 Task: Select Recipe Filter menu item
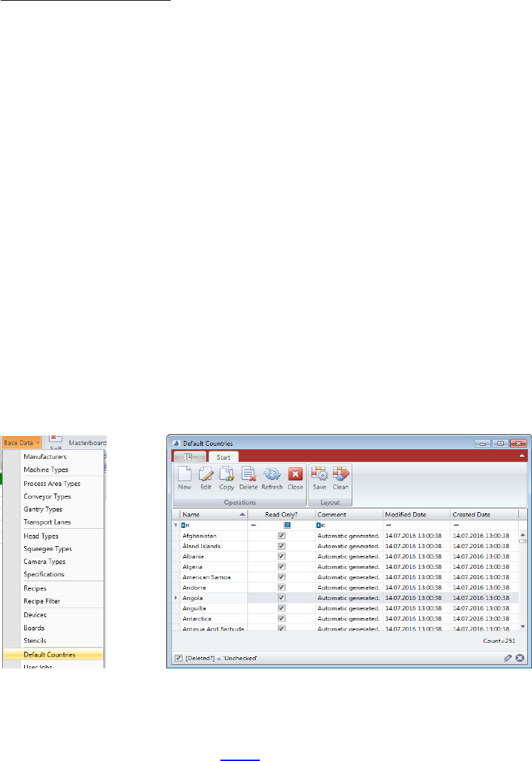tap(42, 601)
